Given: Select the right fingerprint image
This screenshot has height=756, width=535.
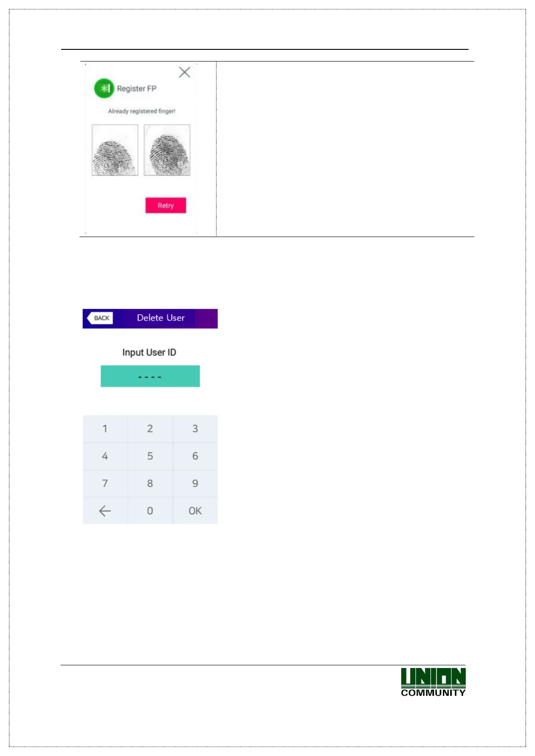Looking at the screenshot, I should (x=167, y=150).
